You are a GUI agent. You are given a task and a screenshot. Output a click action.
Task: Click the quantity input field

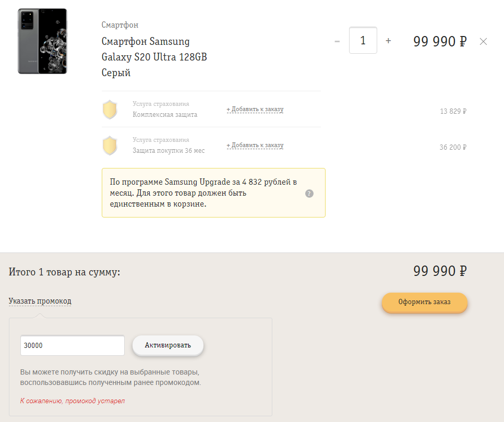point(363,40)
